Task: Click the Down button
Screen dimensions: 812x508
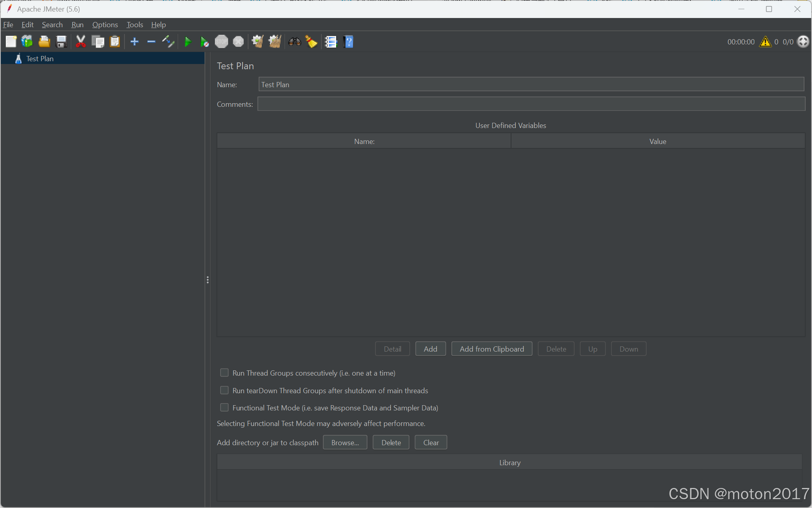Action: (x=629, y=349)
